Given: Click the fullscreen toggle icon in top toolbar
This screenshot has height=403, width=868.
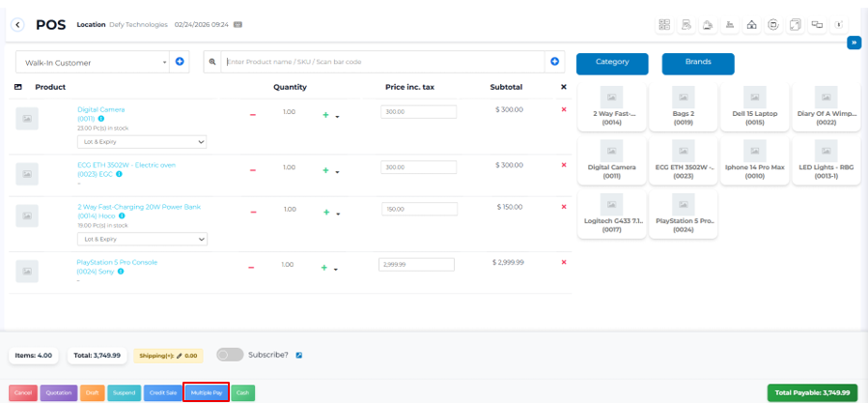Looking at the screenshot, I should click(795, 25).
